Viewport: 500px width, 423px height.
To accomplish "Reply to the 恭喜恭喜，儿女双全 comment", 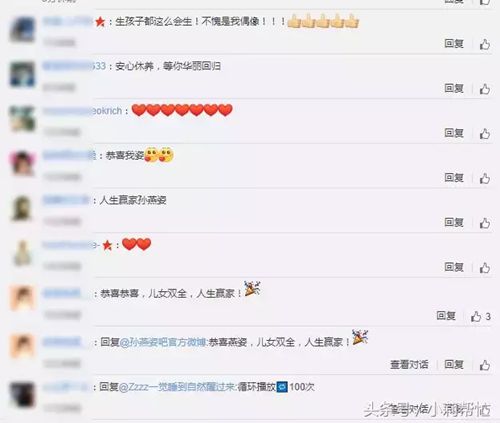I will point(446,315).
